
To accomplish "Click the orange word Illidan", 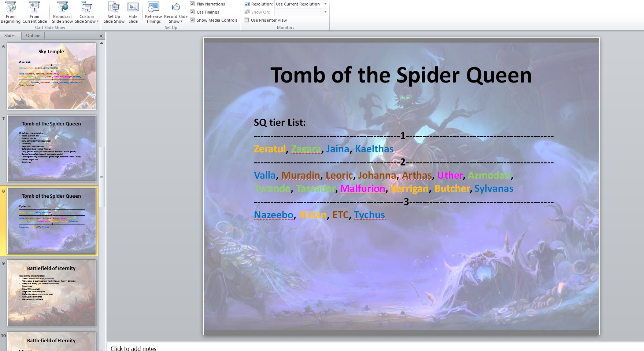I will point(313,215).
